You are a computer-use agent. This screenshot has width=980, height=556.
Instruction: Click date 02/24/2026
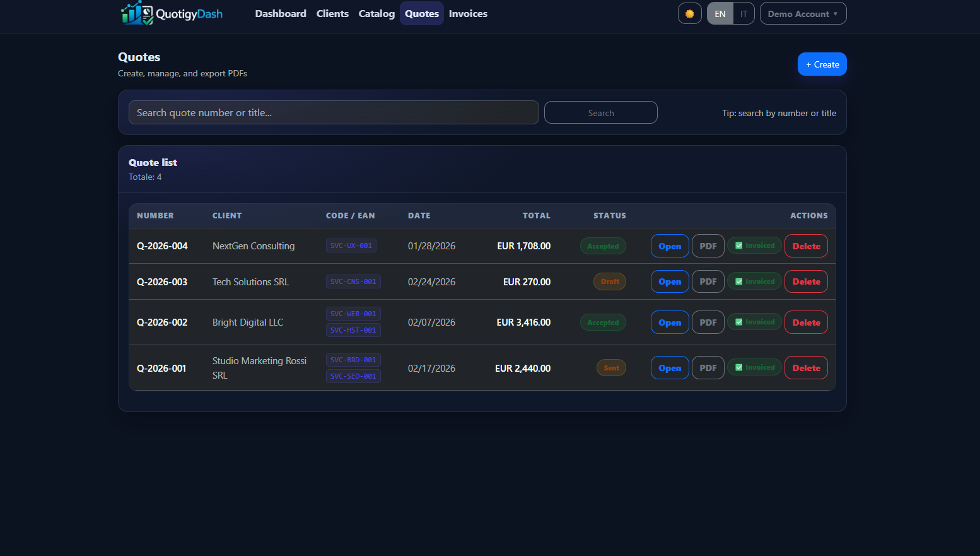[x=431, y=282]
